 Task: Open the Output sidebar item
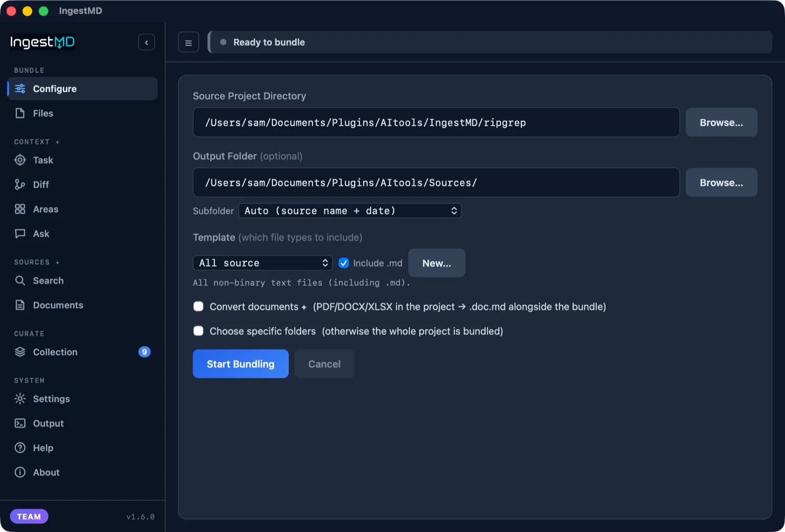click(x=82, y=423)
